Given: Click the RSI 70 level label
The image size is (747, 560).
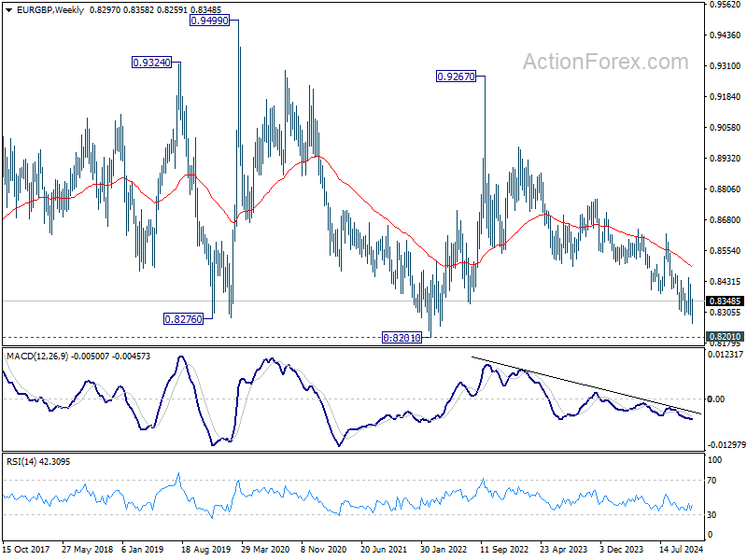Looking at the screenshot, I should [712, 481].
